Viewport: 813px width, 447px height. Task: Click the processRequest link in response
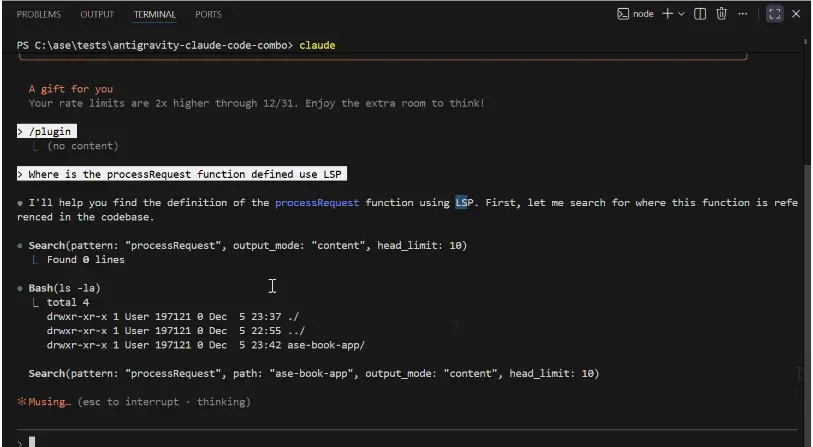317,202
